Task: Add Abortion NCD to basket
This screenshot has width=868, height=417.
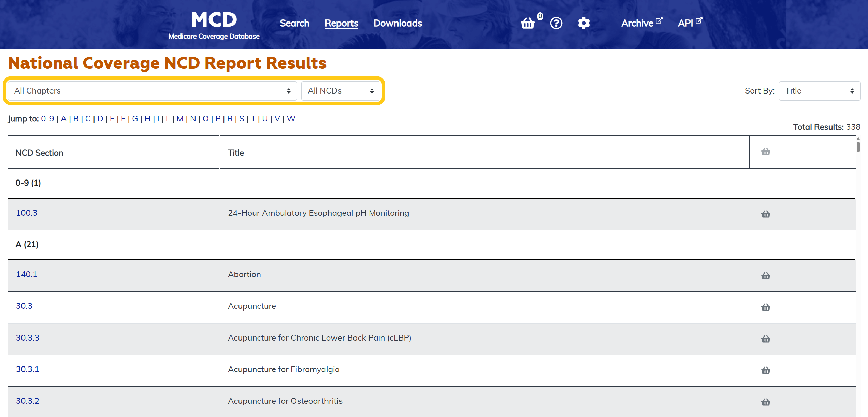Action: 766,276
